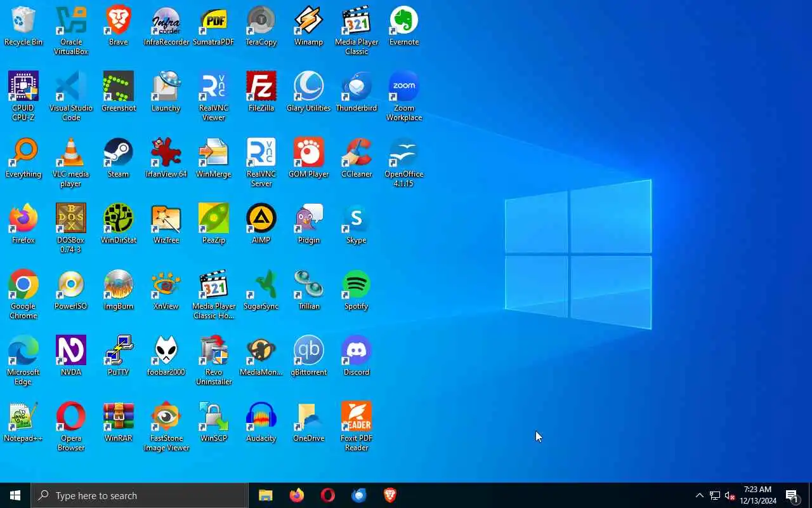
Task: Select the WinDirStat shortcut
Action: pos(119,225)
